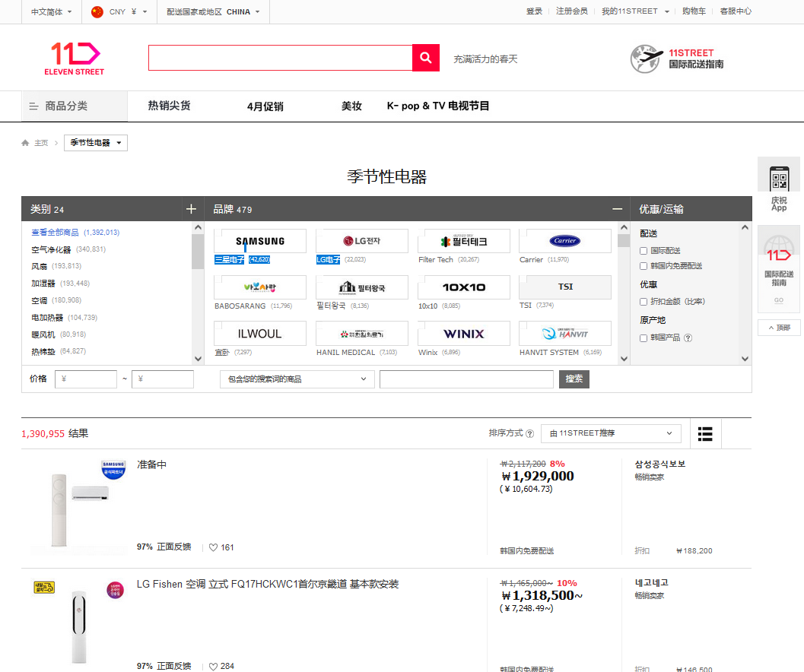804x672 pixels.
Task: Choose the WINIX brand logo
Action: point(463,334)
